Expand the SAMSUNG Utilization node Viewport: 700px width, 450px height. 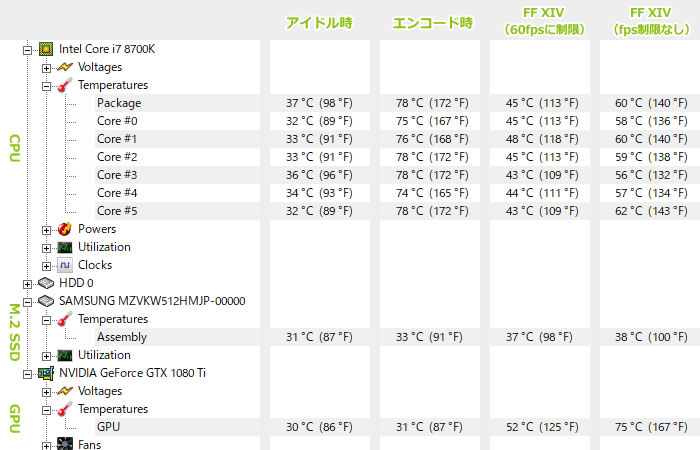click(46, 356)
